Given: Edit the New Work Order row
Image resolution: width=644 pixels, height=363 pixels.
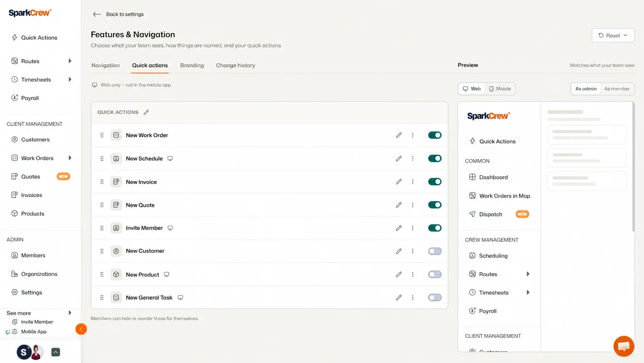Looking at the screenshot, I should pyautogui.click(x=399, y=135).
